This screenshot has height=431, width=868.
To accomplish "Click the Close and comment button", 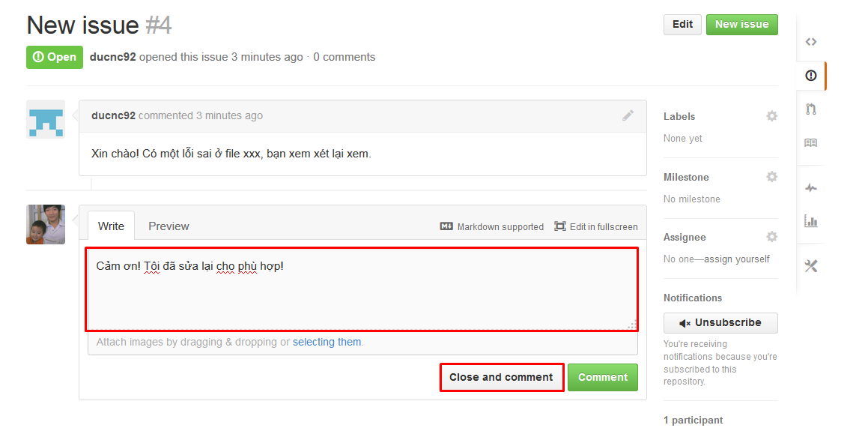I will click(x=501, y=377).
